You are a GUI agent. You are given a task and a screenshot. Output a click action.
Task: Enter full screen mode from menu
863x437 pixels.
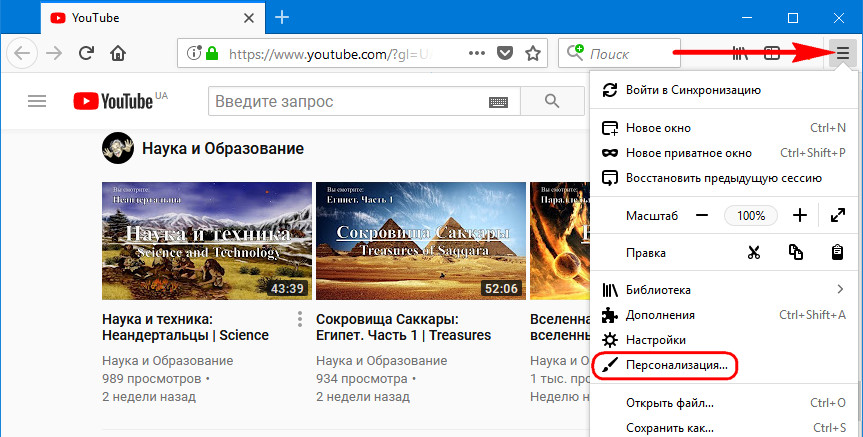coord(837,215)
